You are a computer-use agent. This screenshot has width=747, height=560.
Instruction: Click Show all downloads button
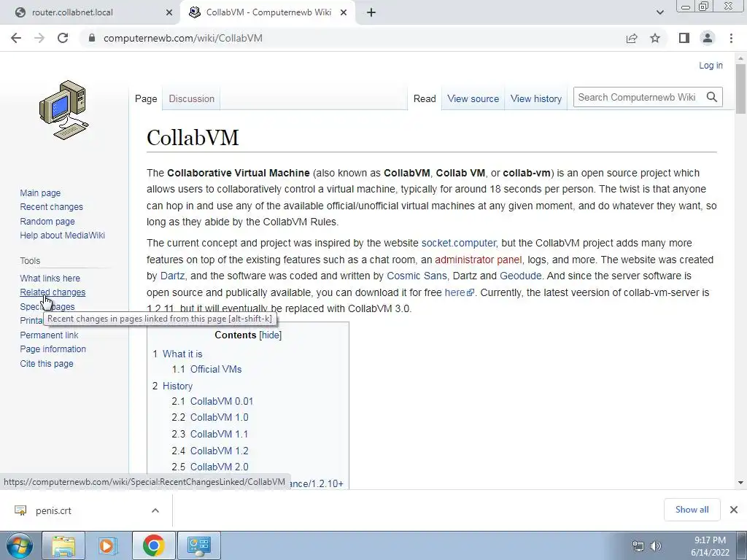[692, 510]
